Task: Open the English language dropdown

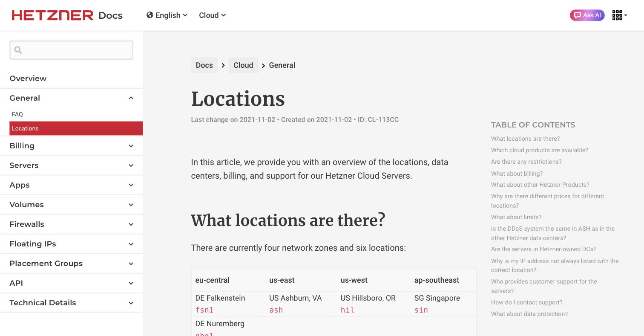Action: coord(167,15)
